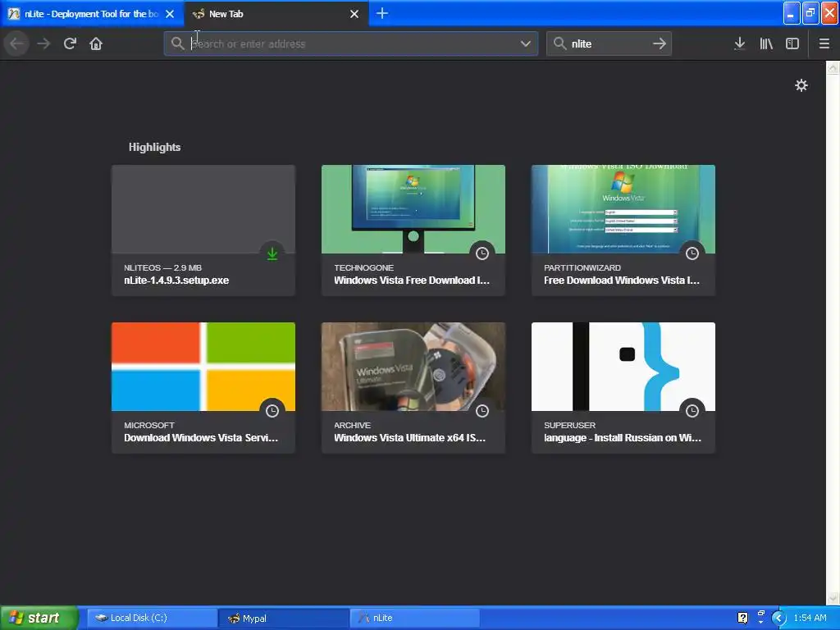Expand hidden tray icons arrow
Image resolution: width=840 pixels, height=630 pixels.
pos(778,618)
